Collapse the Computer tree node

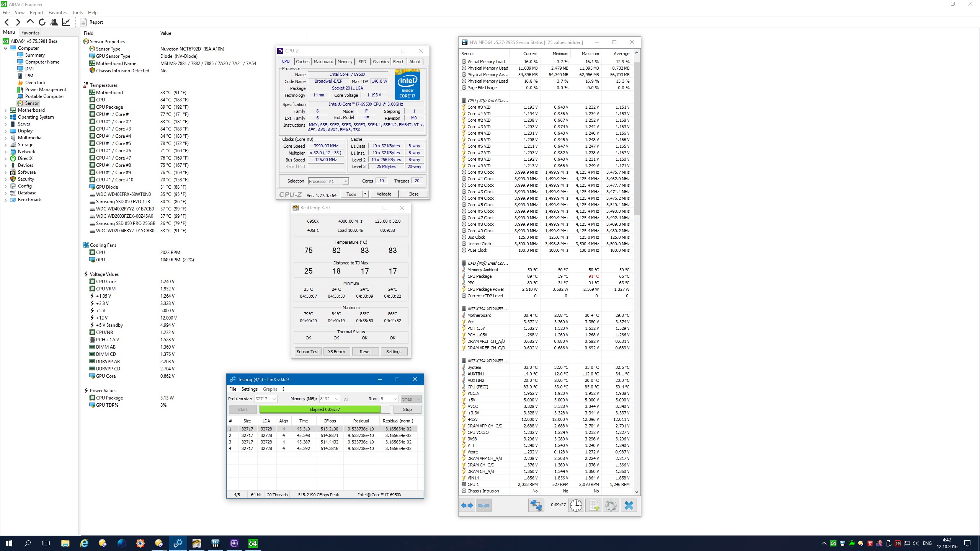(x=5, y=48)
